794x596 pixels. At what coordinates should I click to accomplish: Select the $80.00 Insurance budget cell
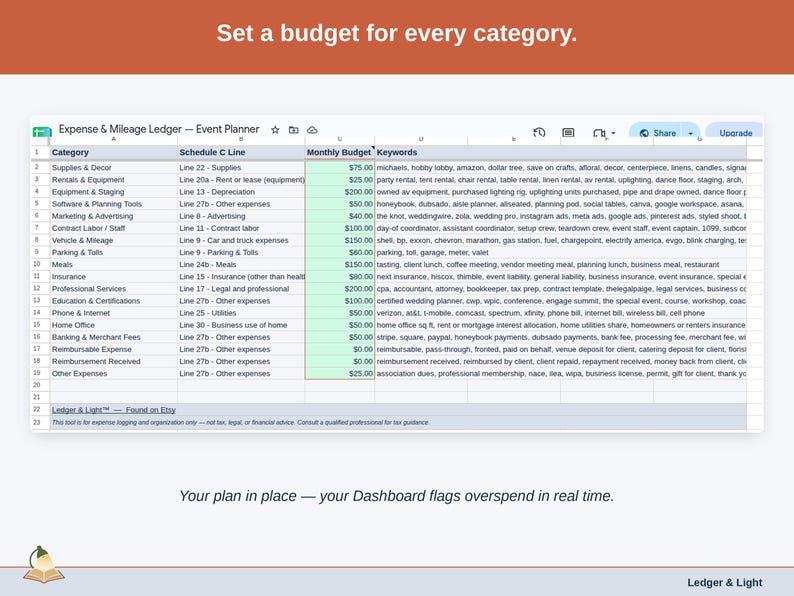click(x=340, y=276)
